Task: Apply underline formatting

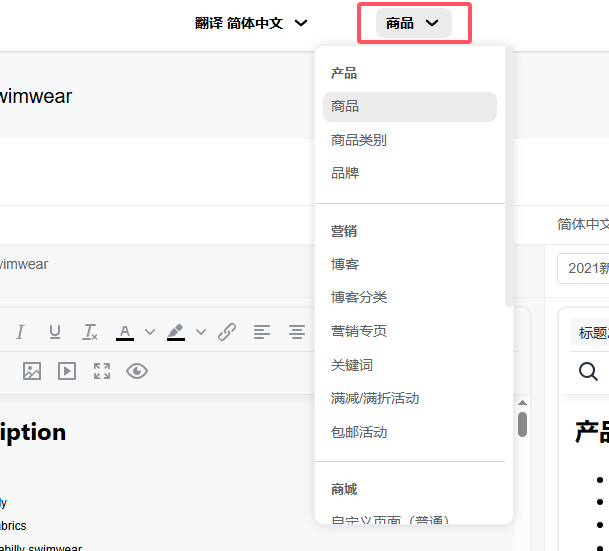Action: click(55, 332)
